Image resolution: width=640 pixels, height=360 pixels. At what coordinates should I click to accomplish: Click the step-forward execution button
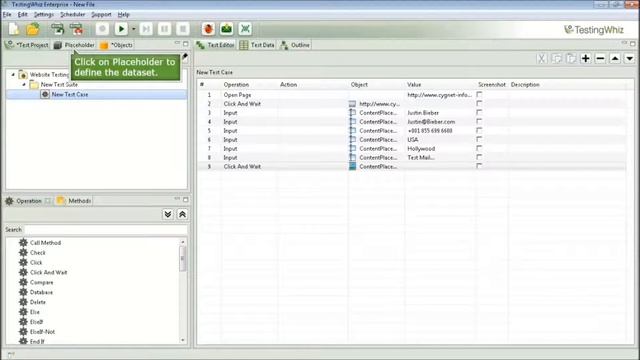(146, 29)
